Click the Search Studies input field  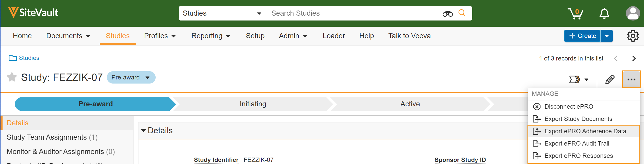pos(353,13)
